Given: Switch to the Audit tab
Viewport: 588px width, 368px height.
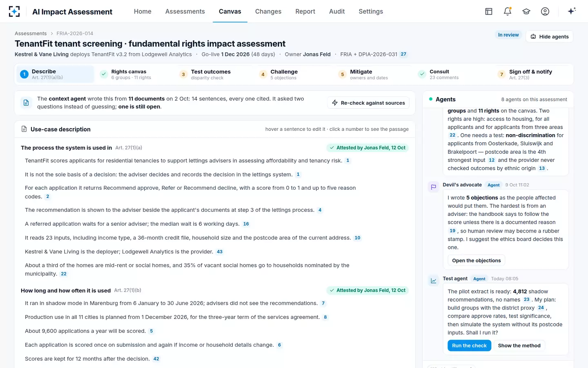Looking at the screenshot, I should tap(337, 11).
